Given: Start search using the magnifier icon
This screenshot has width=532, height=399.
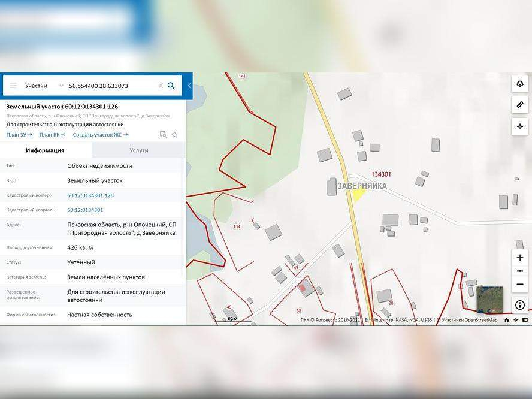Looking at the screenshot, I should [x=171, y=85].
